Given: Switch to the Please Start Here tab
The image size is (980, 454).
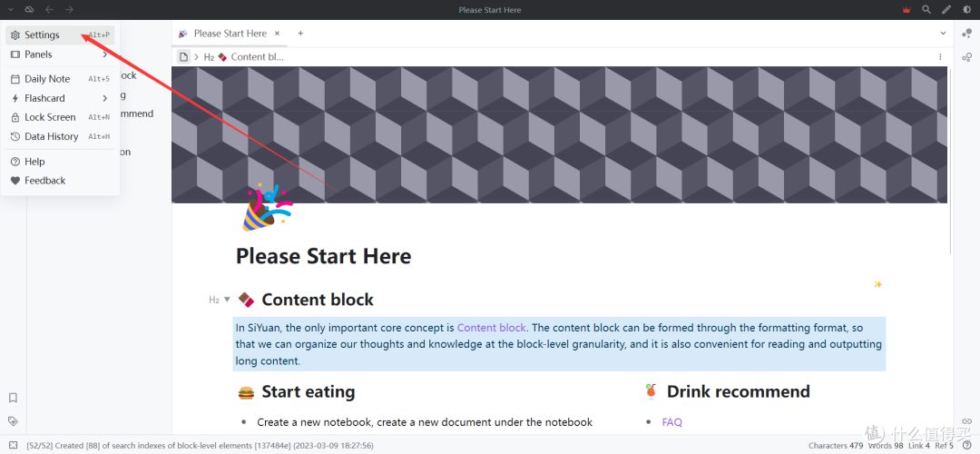Looking at the screenshot, I should coord(230,34).
